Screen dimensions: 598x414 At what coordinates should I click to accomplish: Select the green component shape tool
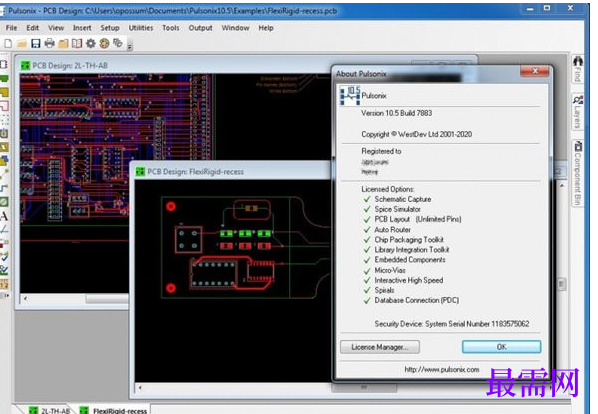point(4,79)
